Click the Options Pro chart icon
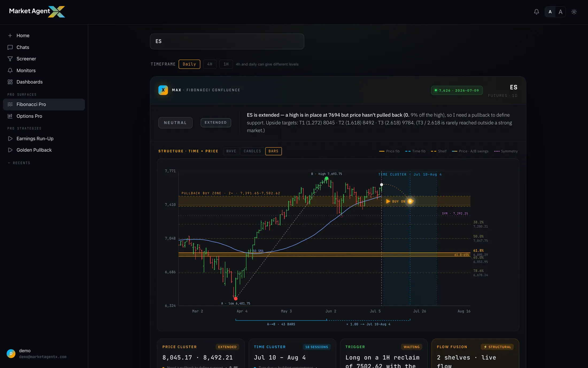This screenshot has width=588, height=368. (10, 116)
